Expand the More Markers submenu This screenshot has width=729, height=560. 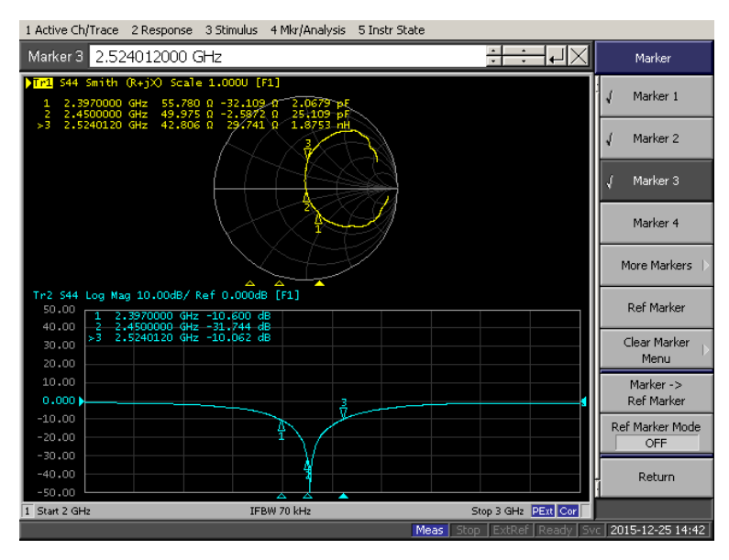656,266
